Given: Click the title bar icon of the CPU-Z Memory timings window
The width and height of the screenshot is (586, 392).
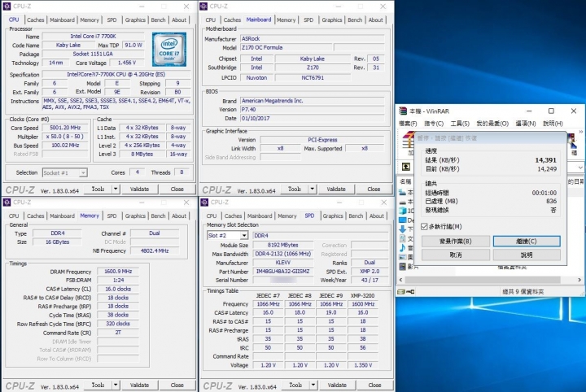Looking at the screenshot, I should 7,203.
